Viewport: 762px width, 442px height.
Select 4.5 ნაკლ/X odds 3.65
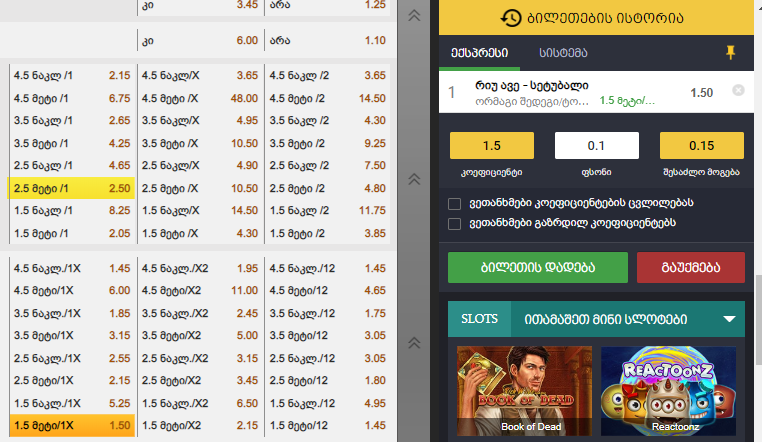tap(200, 76)
